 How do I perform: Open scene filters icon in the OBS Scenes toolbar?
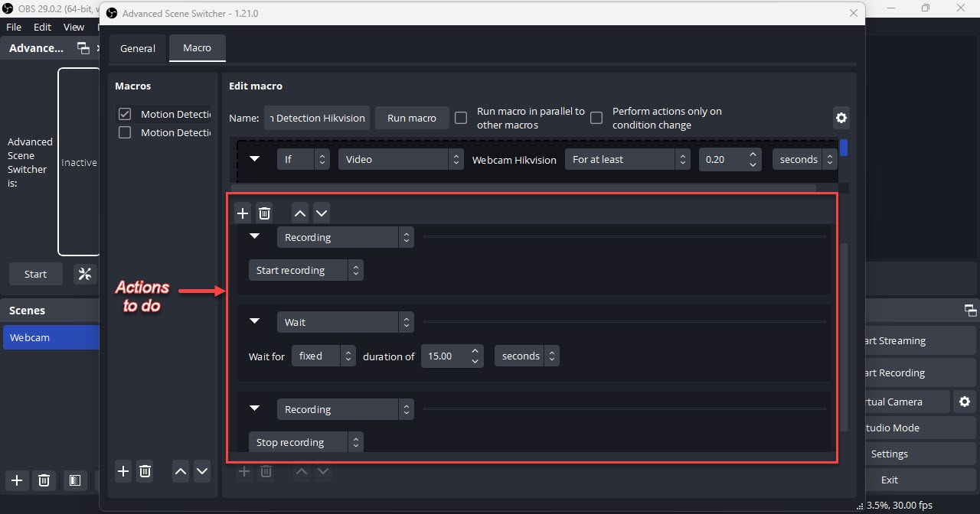click(75, 480)
